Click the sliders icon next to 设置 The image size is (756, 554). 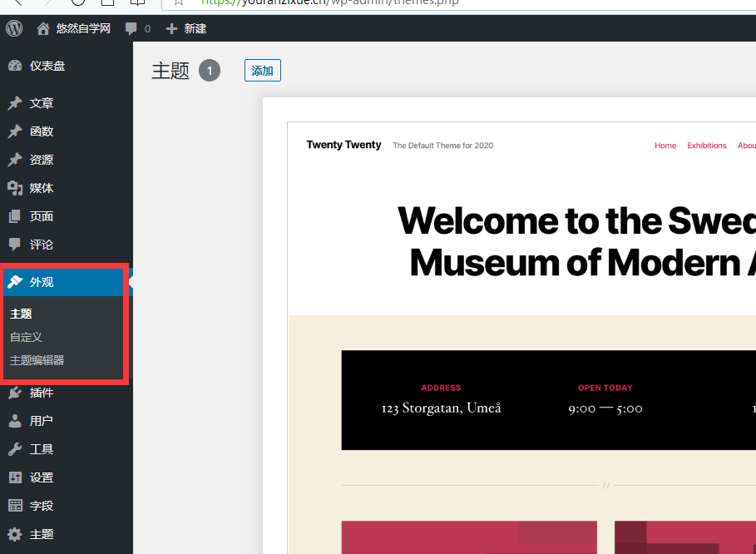pyautogui.click(x=15, y=477)
